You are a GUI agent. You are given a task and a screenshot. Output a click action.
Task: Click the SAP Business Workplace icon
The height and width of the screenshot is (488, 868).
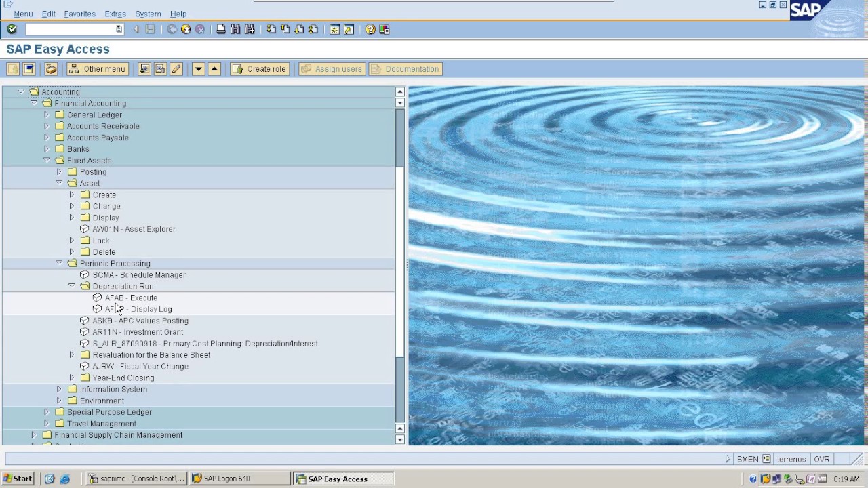[51, 69]
